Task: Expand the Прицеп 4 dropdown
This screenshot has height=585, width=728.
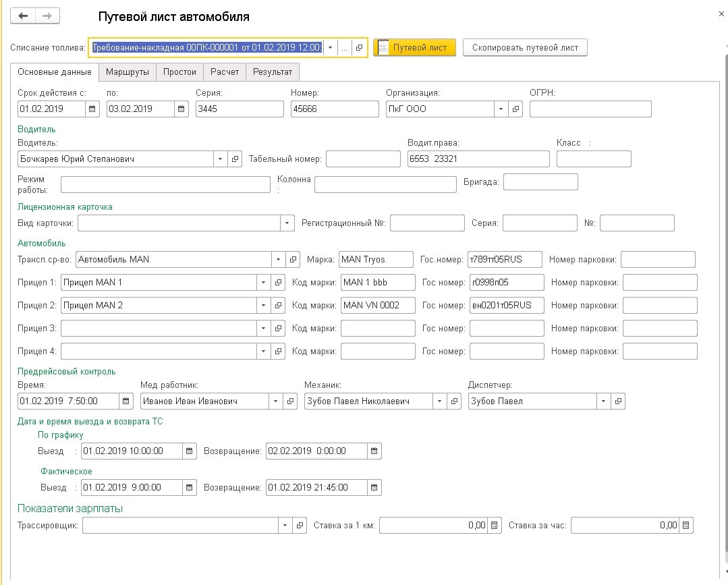Action: [264, 352]
